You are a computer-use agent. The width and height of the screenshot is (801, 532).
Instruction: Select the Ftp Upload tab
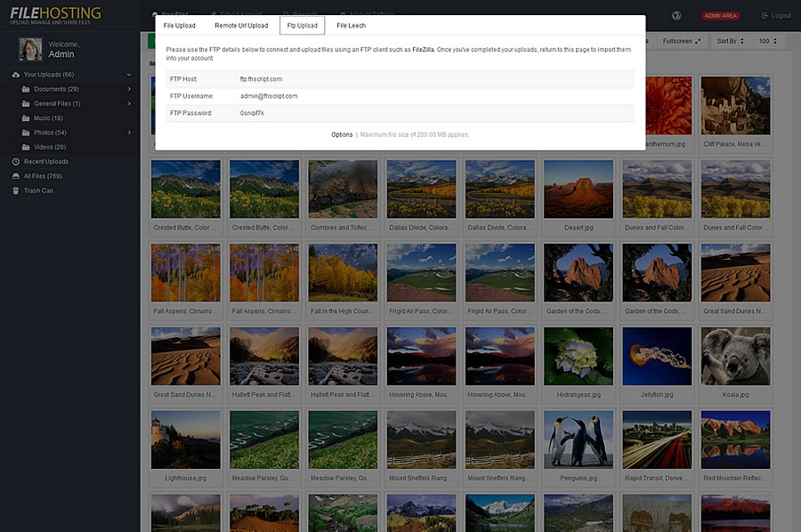tap(303, 26)
